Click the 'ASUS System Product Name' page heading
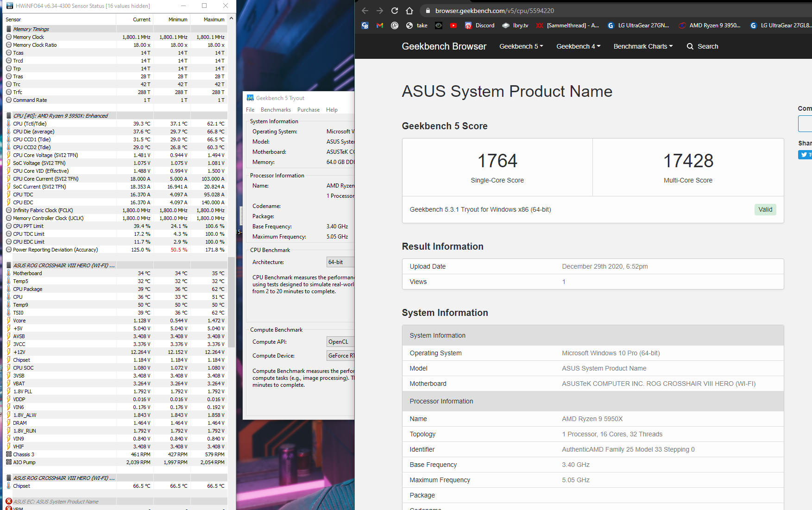This screenshot has height=510, width=812. point(507,91)
